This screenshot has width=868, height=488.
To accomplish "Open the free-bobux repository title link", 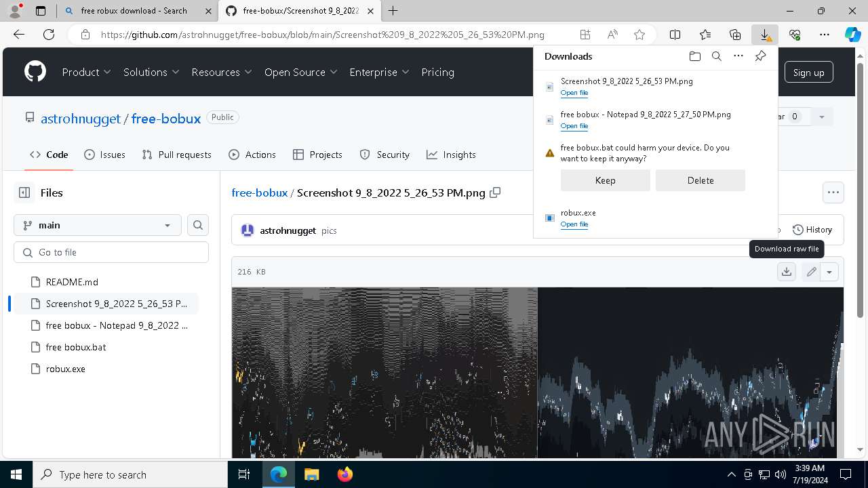I will click(166, 119).
